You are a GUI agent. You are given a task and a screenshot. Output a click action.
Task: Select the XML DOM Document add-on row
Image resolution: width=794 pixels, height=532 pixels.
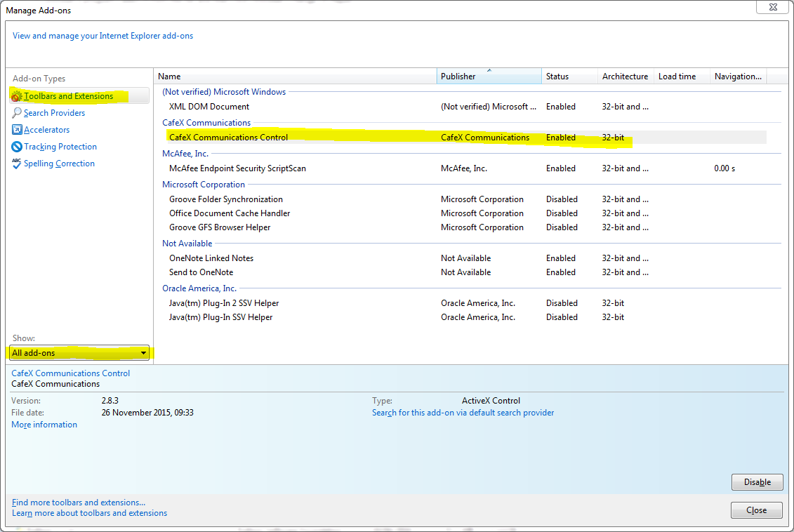(466, 106)
